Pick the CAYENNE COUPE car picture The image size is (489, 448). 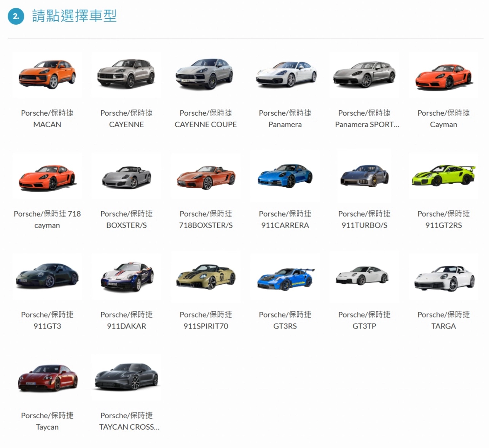[x=205, y=75]
